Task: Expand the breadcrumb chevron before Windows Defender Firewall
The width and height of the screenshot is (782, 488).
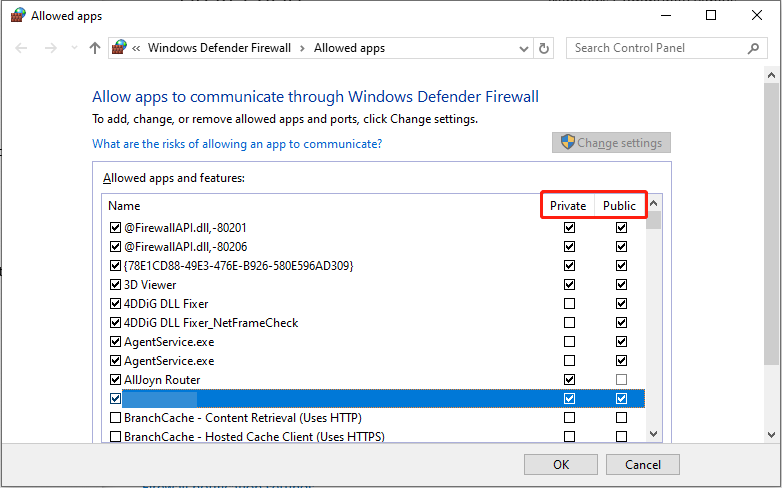Action: pos(136,48)
